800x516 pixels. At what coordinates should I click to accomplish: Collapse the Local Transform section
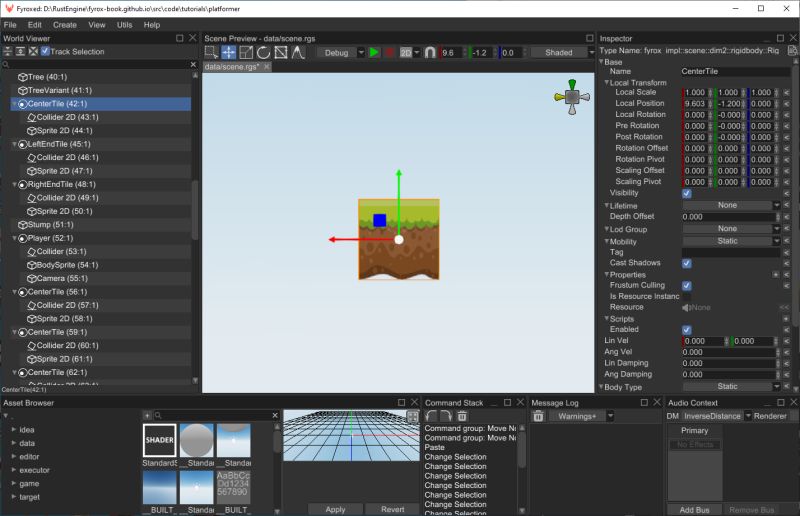coord(607,82)
